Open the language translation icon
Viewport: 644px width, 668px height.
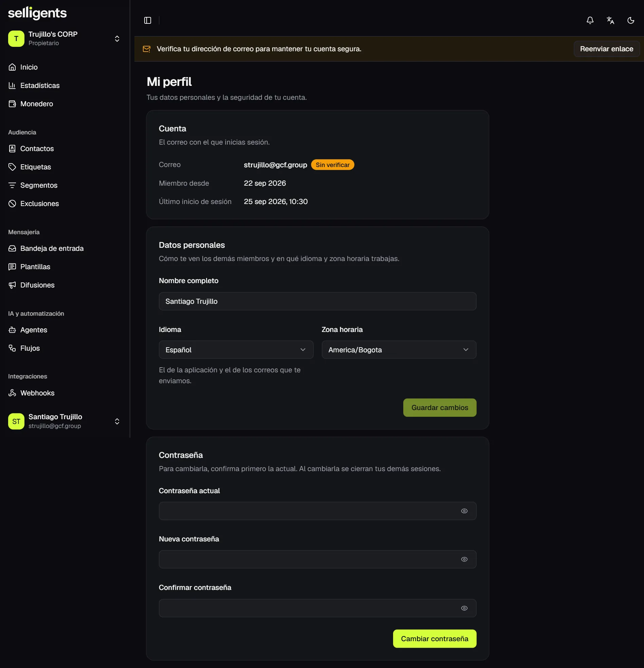610,20
